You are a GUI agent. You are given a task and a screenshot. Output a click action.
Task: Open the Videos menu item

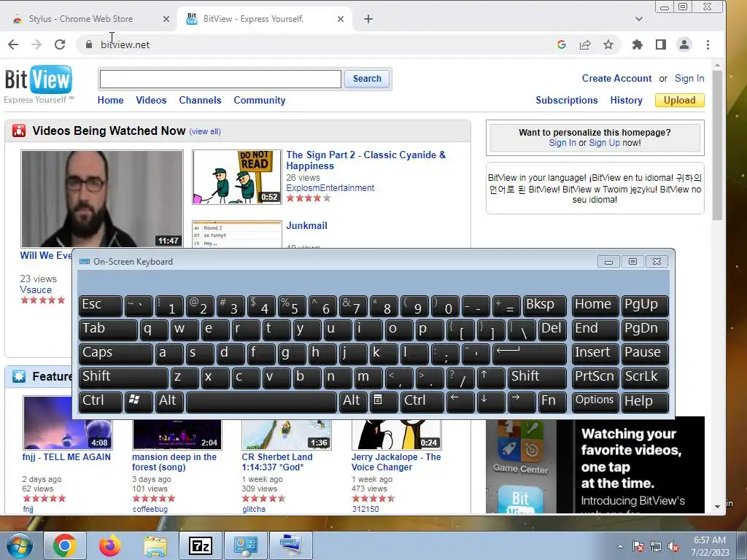tap(151, 101)
